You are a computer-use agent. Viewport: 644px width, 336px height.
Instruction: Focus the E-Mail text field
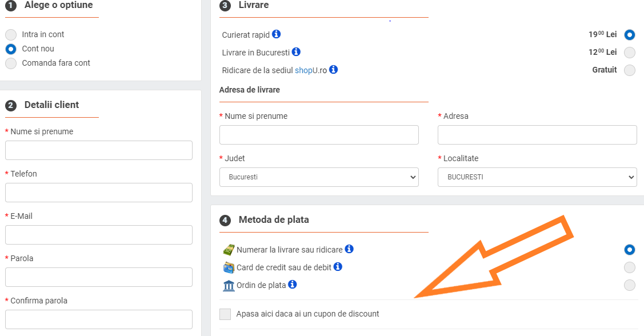coord(99,235)
